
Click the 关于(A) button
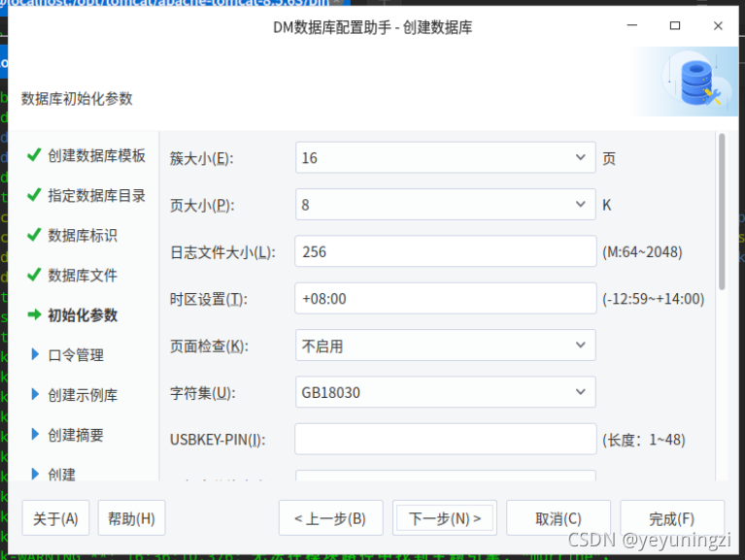(55, 518)
